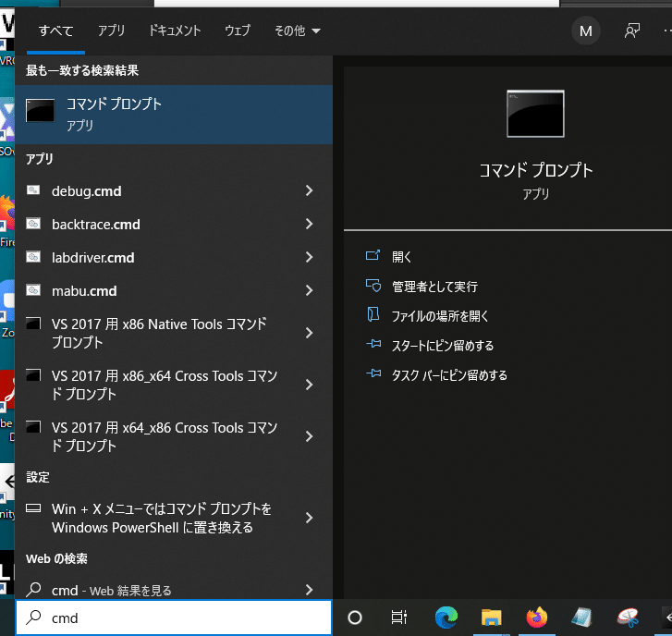The width and height of the screenshot is (672, 636).
Task: Click the command prompt icon in best match
Action: (x=41, y=111)
